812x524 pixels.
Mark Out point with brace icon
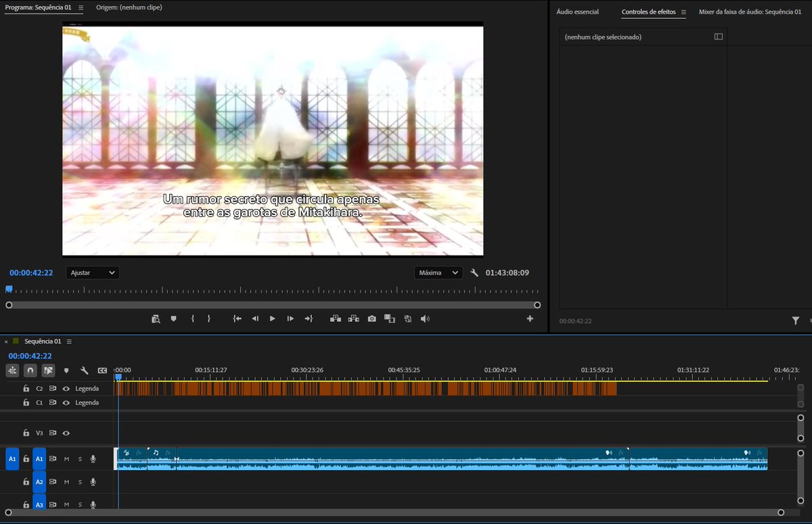[x=208, y=318]
